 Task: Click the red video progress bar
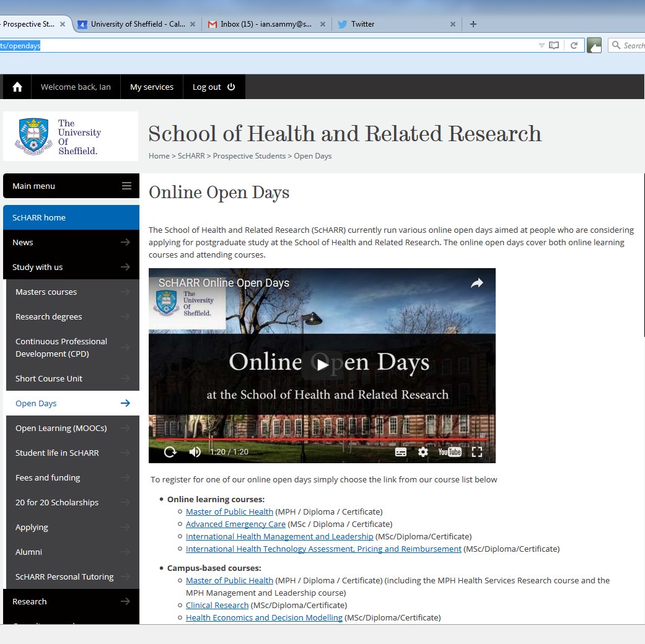click(x=322, y=439)
